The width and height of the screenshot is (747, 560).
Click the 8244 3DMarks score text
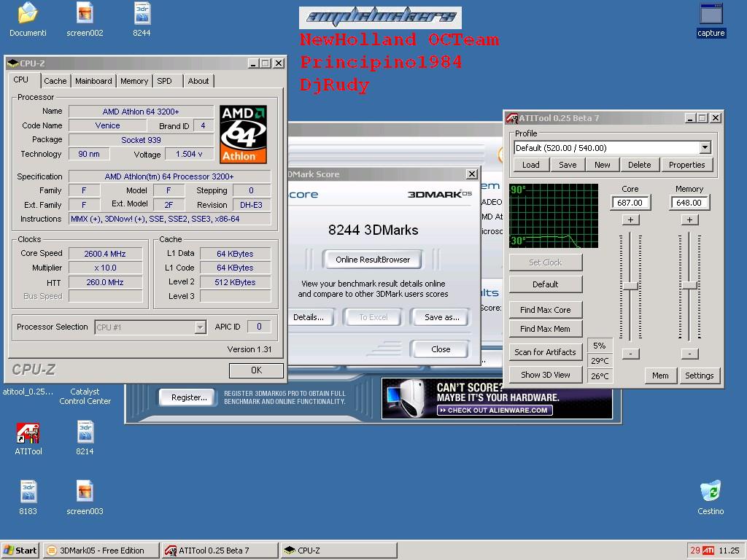pyautogui.click(x=373, y=230)
